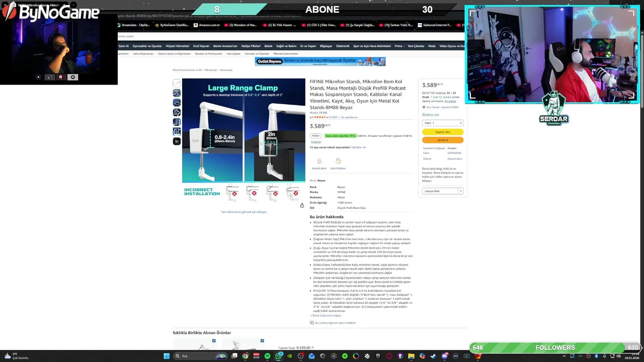Open the Adet: 1 quantity dropdown

[443, 123]
